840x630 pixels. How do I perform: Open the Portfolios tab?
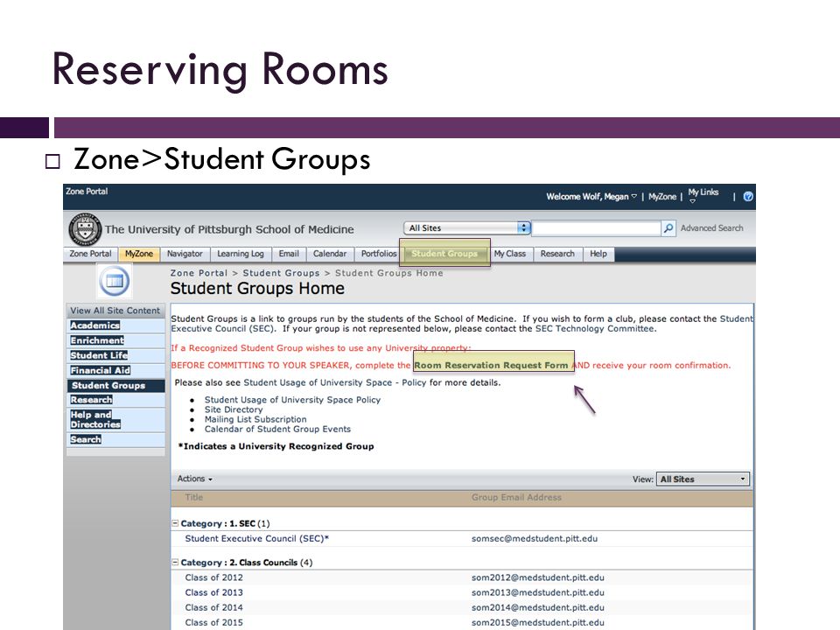point(379,254)
